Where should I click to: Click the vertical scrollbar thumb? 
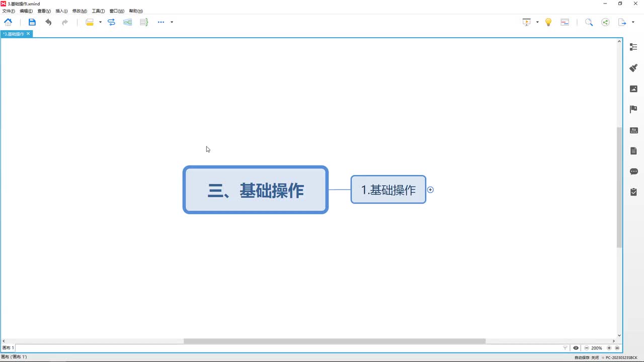tap(620, 187)
